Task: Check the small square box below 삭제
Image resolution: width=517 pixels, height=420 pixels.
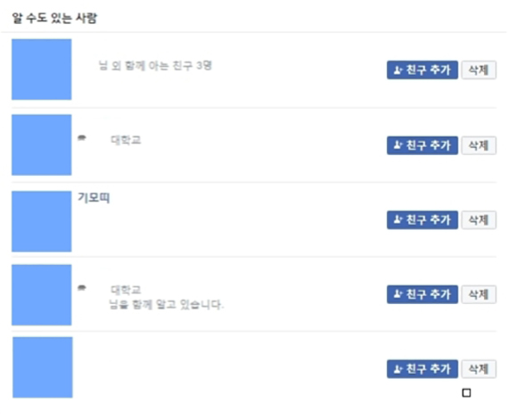Action: tap(466, 393)
